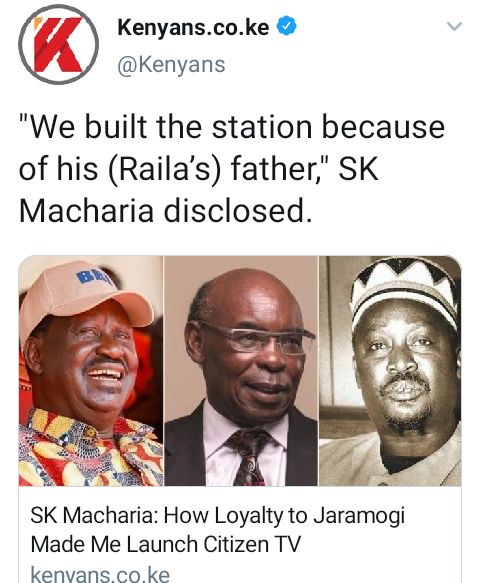
Task: Open the Kenyans.co.ke display name
Action: pyautogui.click(x=193, y=27)
